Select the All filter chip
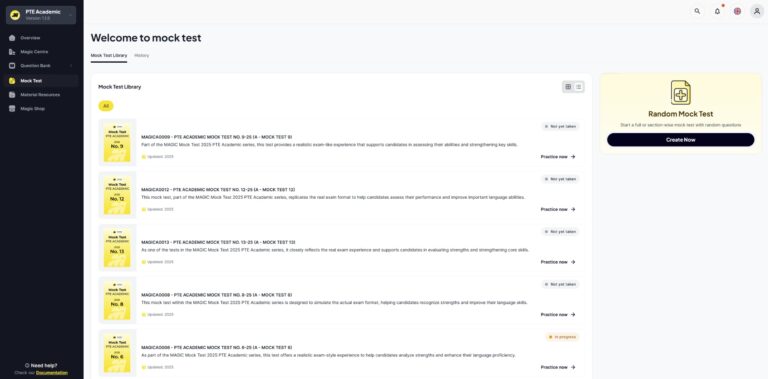The height and width of the screenshot is (379, 768). pos(106,106)
